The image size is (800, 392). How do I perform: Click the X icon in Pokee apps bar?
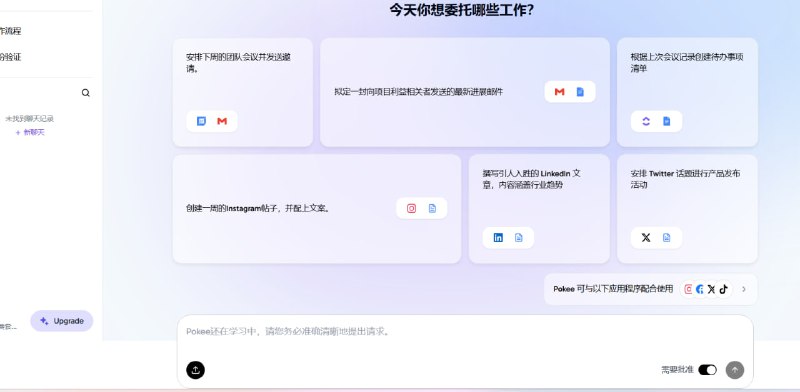coord(711,289)
